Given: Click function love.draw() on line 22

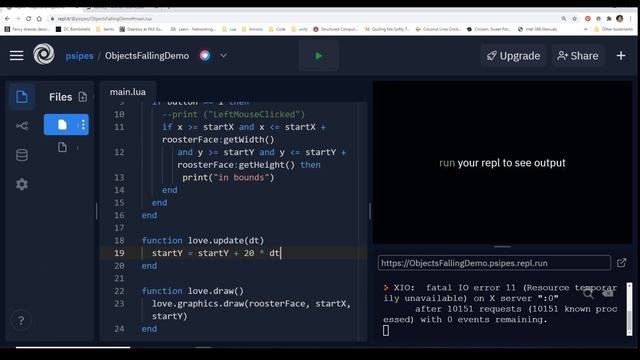Looking at the screenshot, I should click(193, 291).
